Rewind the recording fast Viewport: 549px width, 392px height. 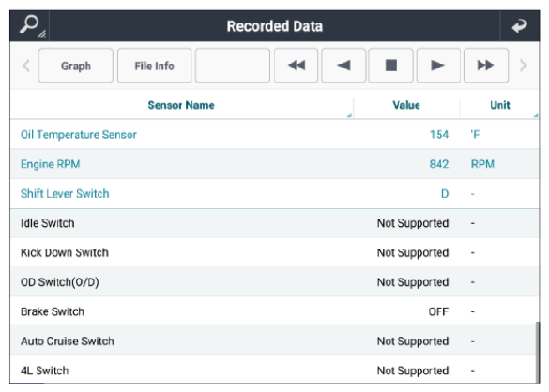point(297,66)
